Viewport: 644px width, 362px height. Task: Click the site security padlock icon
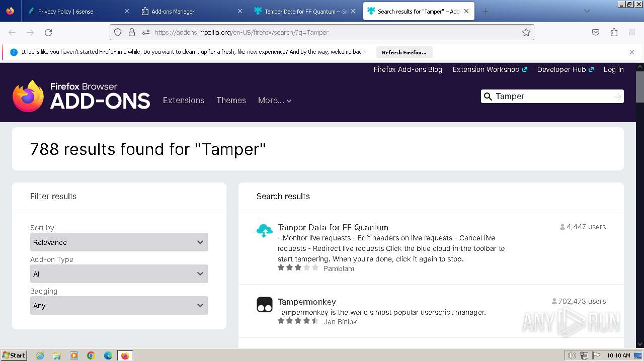click(132, 32)
